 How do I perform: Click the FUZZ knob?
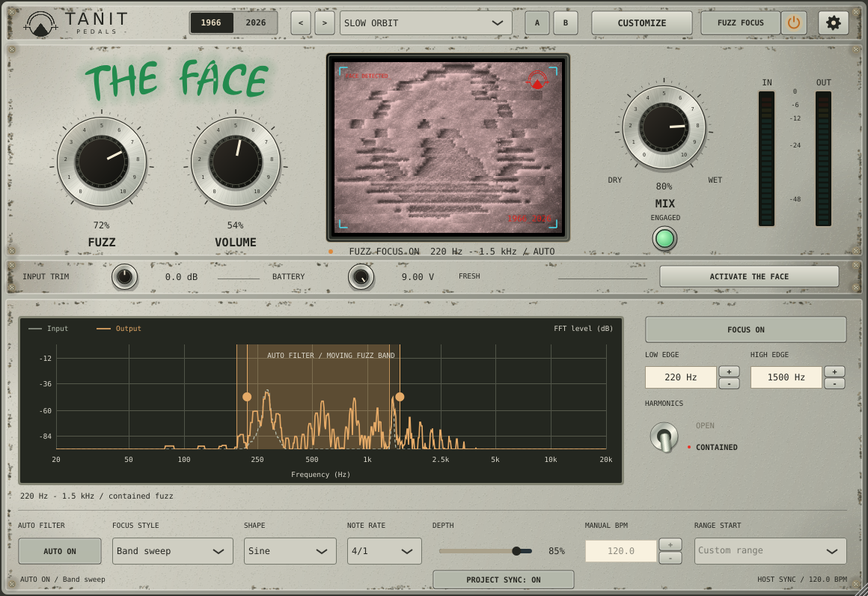pos(101,162)
